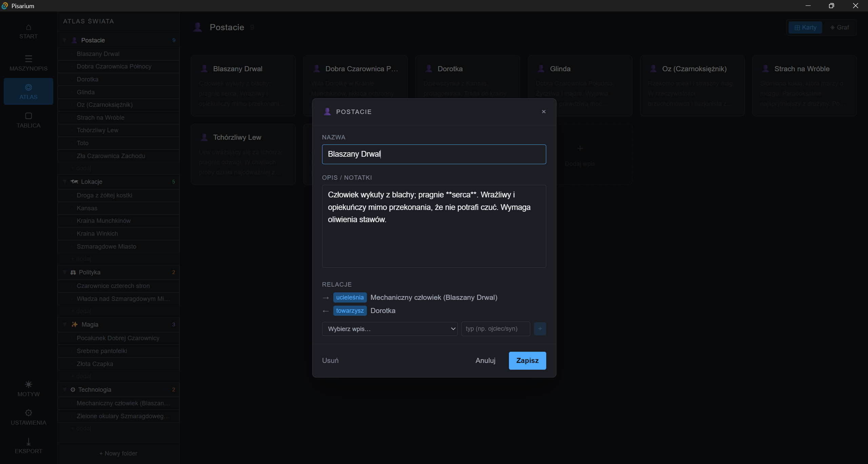Viewport: 868px width, 464px height.
Task: Collapse the Polityka folder triangle
Action: tap(64, 272)
